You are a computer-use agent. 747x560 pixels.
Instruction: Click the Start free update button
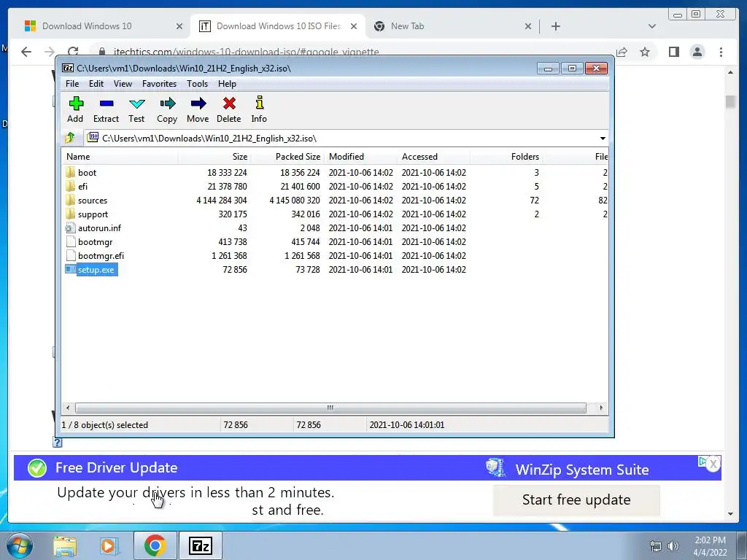[576, 499]
